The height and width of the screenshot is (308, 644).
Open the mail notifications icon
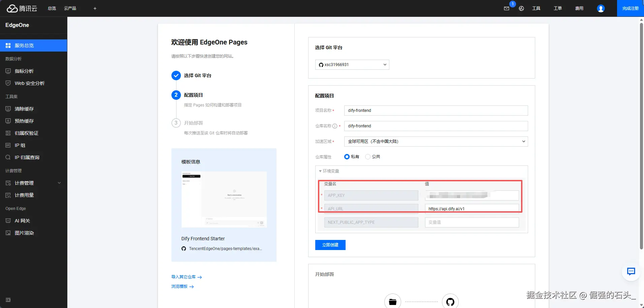(x=507, y=8)
